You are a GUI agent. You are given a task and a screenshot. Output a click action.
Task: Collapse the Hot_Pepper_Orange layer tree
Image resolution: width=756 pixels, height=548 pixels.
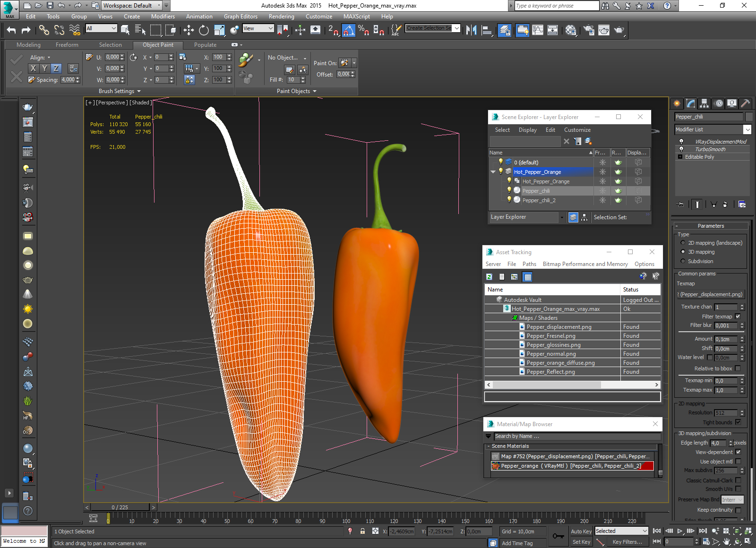coord(493,172)
